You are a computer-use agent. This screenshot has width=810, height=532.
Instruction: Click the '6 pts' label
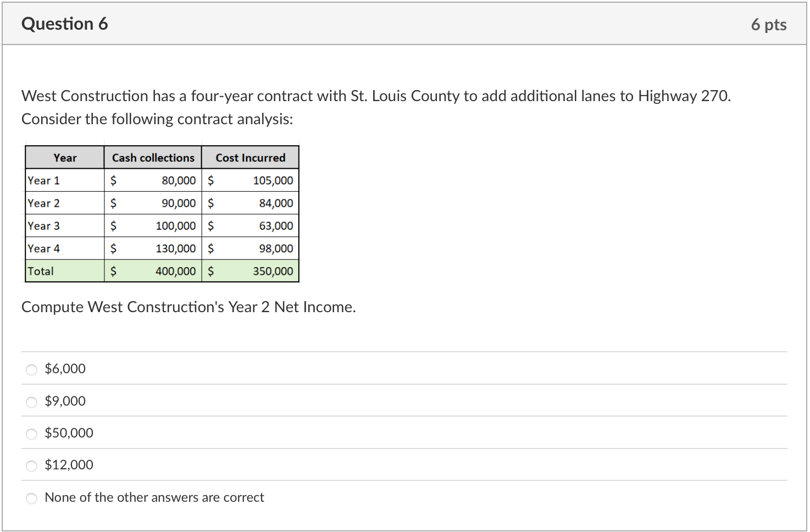click(769, 25)
